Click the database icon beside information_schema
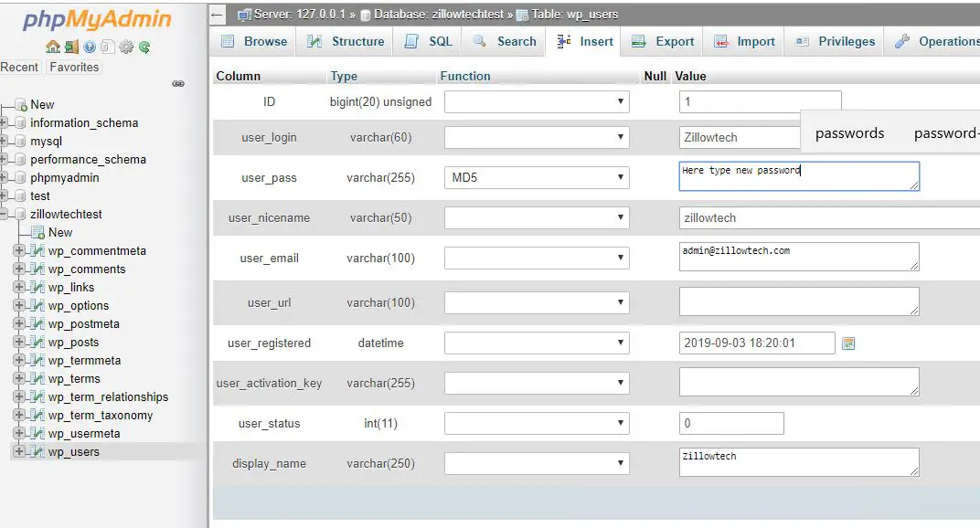Viewport: 980px width, 528px height. (x=21, y=122)
